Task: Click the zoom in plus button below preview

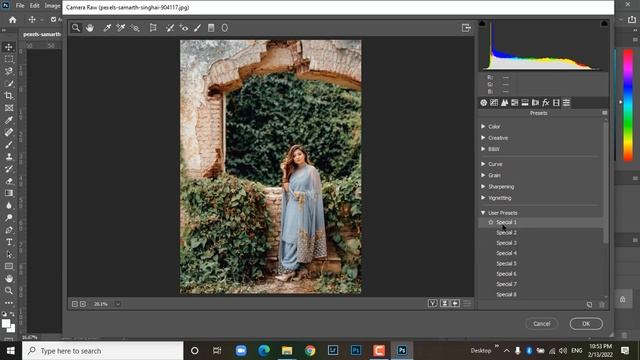Action: point(83,304)
